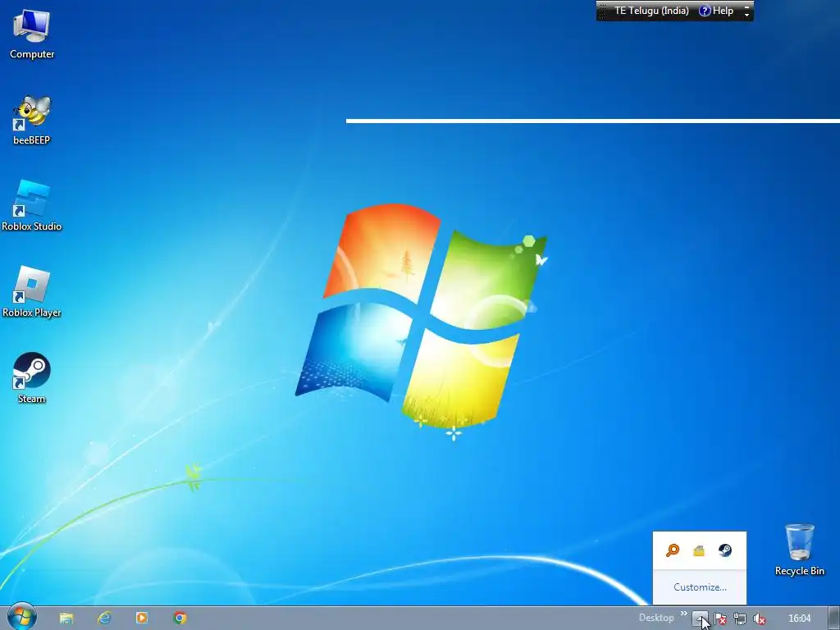Launch Google Chrome from the taskbar
Image resolution: width=840 pixels, height=630 pixels.
pyautogui.click(x=180, y=619)
